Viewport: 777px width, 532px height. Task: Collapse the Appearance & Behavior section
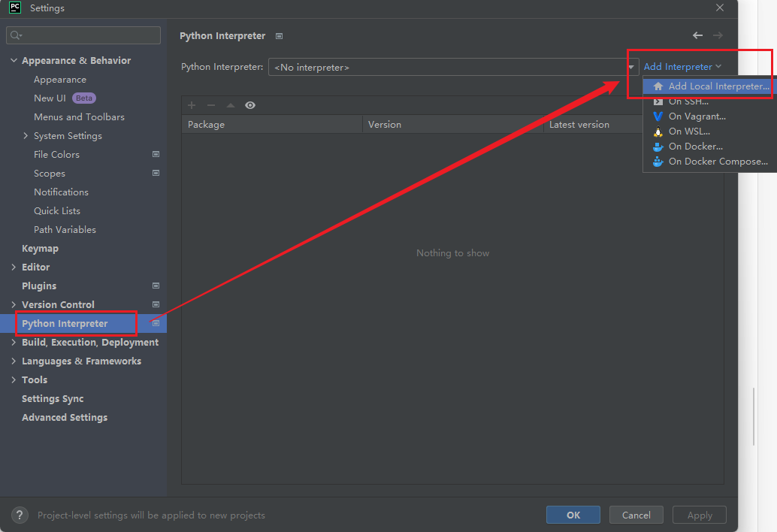click(14, 60)
